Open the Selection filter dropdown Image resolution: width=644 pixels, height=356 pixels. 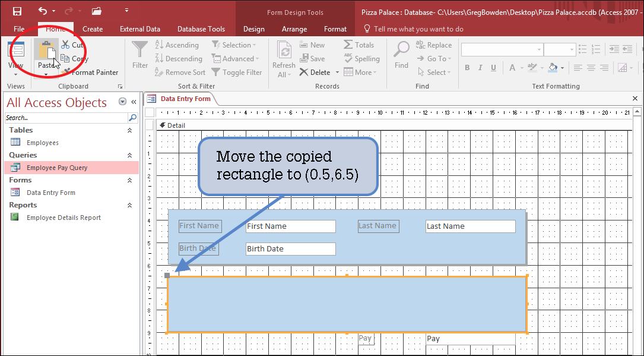[234, 45]
